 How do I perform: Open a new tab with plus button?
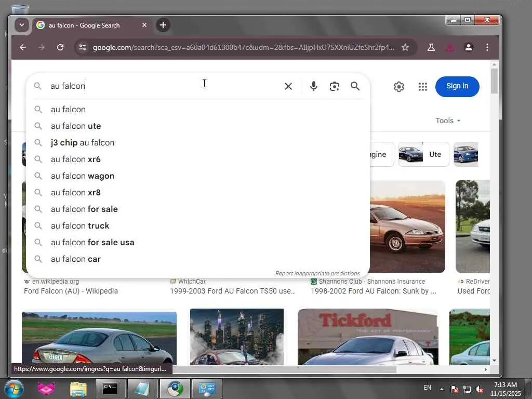tap(163, 25)
